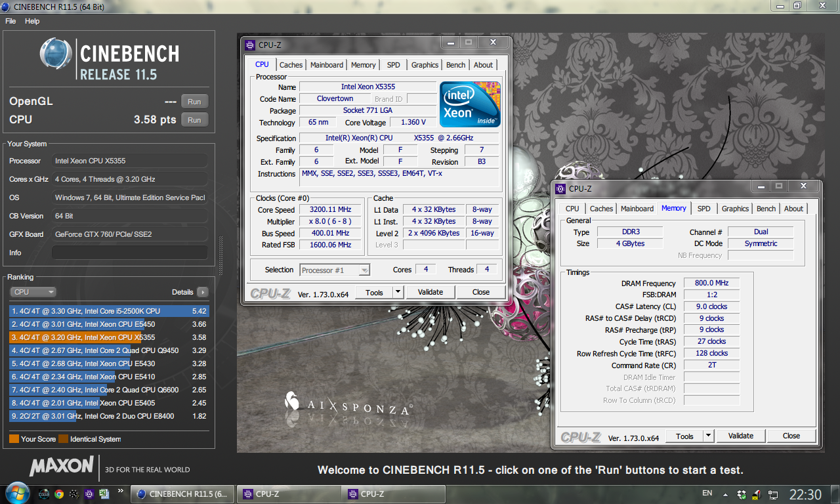
Task: Click the first quick launch icon beside Start
Action: coord(44,494)
